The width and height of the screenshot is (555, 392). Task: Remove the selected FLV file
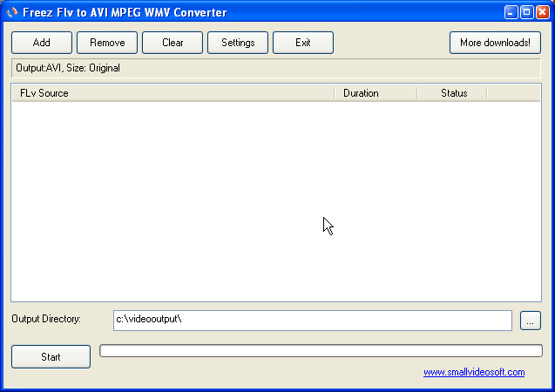[x=107, y=43]
